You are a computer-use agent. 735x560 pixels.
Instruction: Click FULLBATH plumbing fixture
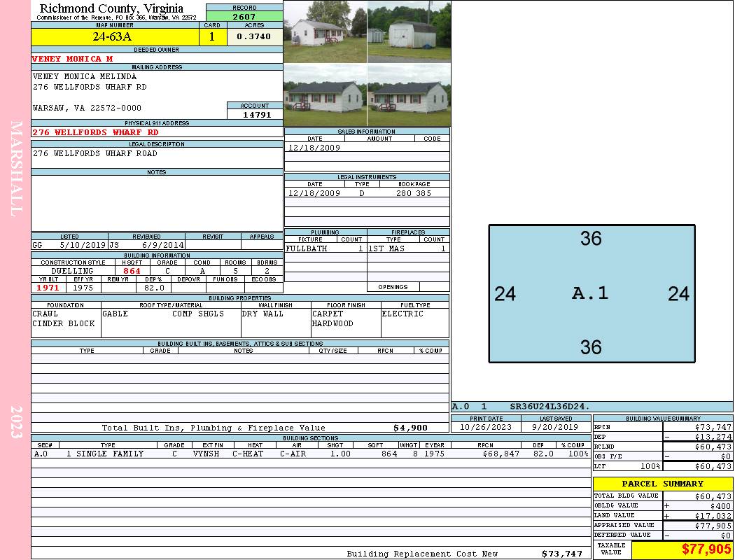[307, 248]
